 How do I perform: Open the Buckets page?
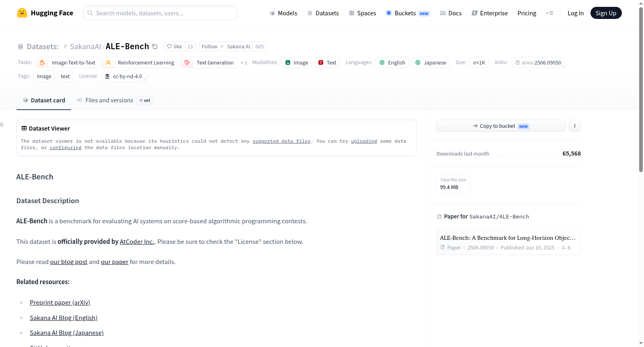pyautogui.click(x=408, y=13)
